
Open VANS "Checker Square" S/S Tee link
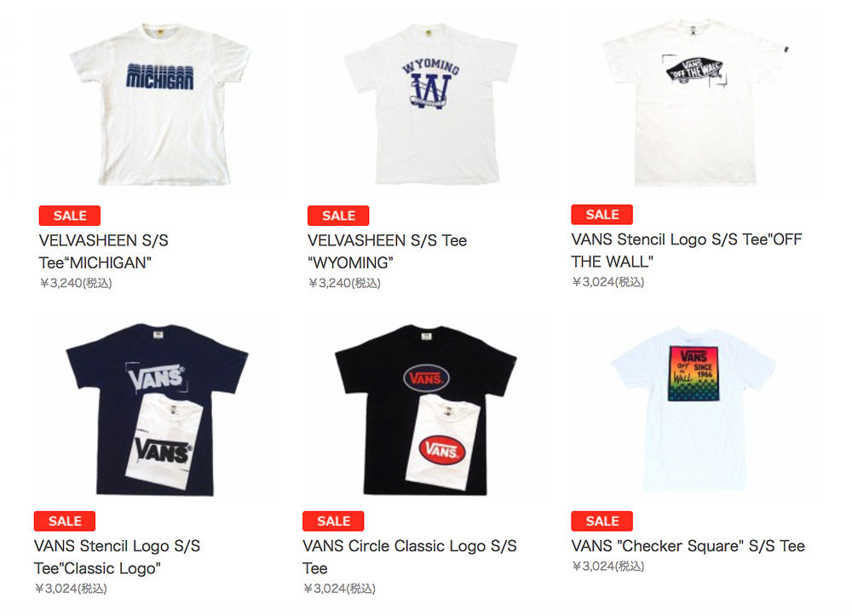pos(688,546)
